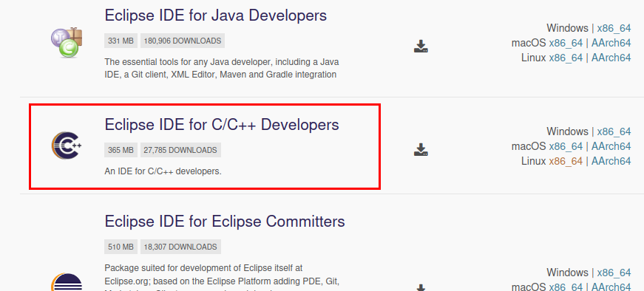Viewport: 644px width, 291px height.
Task: Click the 510 MB size badge
Action: 121,247
